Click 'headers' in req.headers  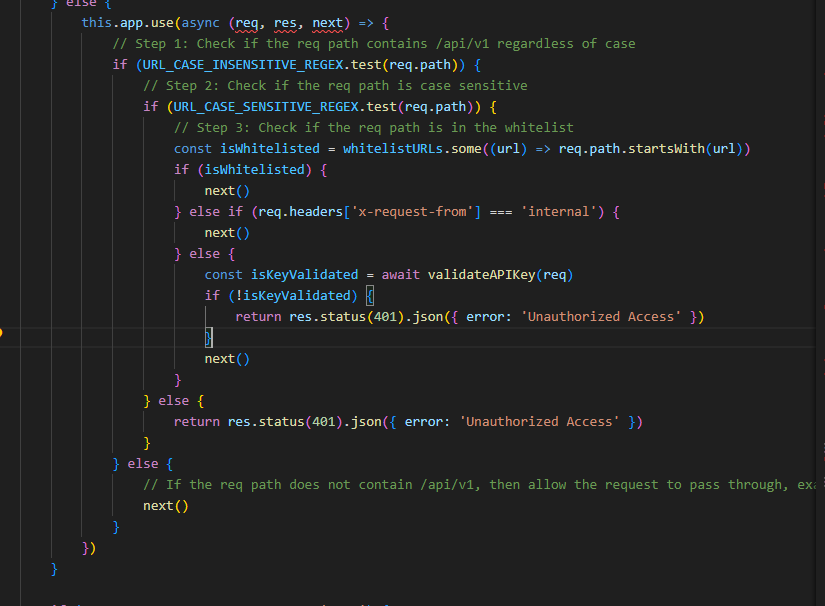[316, 212]
